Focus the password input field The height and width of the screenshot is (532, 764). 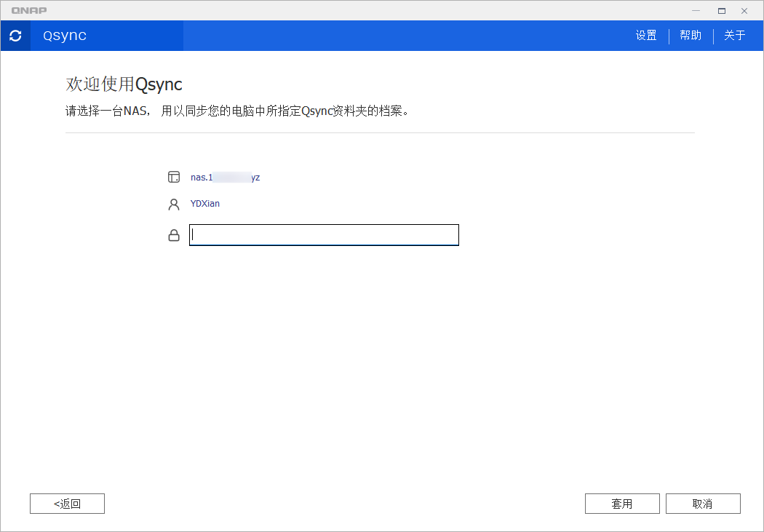pos(324,235)
